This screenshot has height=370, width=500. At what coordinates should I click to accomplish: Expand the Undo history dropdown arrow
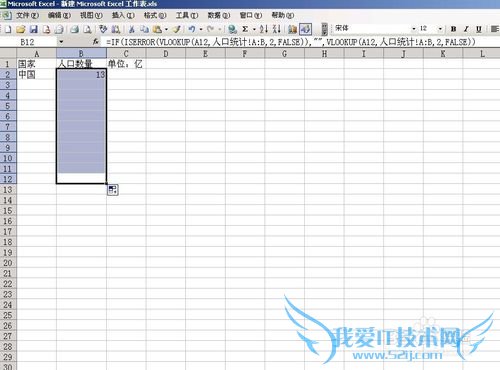(201, 29)
